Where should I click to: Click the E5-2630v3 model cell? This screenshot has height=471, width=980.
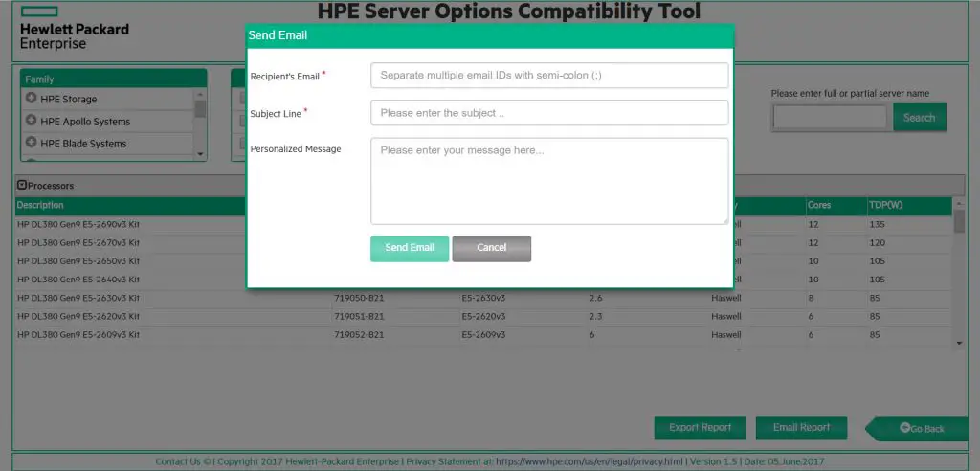pyautogui.click(x=483, y=298)
